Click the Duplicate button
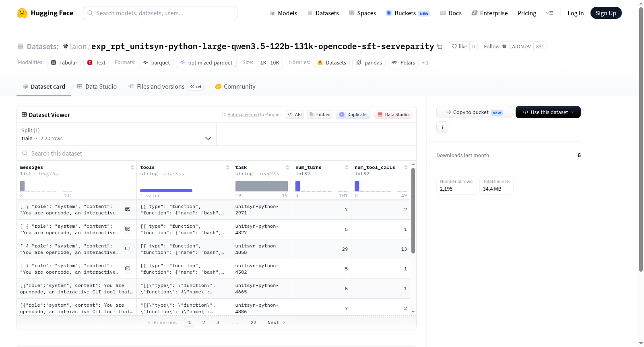644x347 pixels. [353, 114]
